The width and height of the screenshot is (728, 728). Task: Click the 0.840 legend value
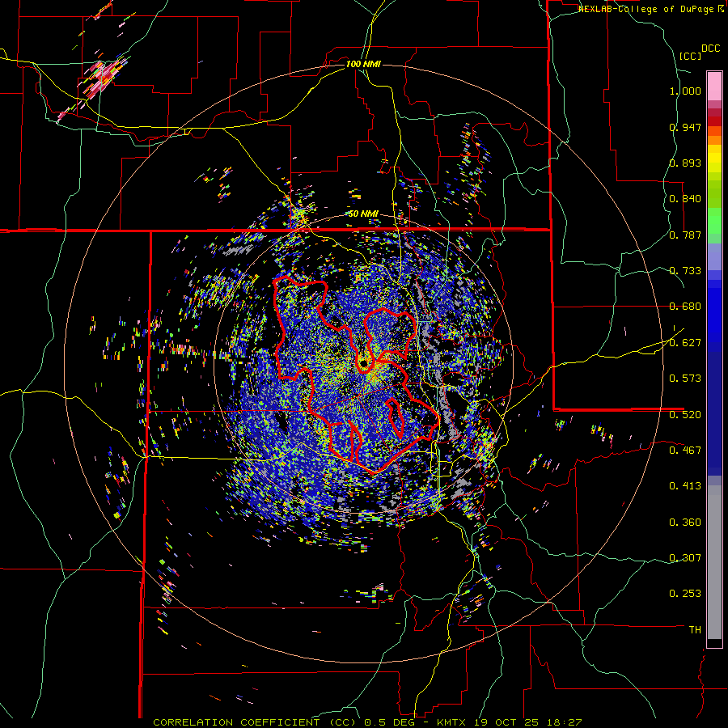[x=685, y=199]
